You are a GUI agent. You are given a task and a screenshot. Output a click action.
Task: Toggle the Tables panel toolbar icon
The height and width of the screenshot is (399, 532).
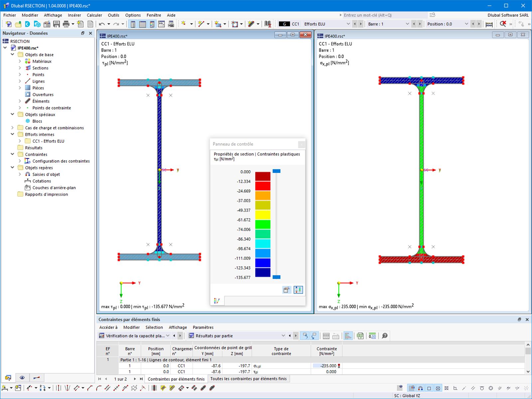(x=143, y=24)
